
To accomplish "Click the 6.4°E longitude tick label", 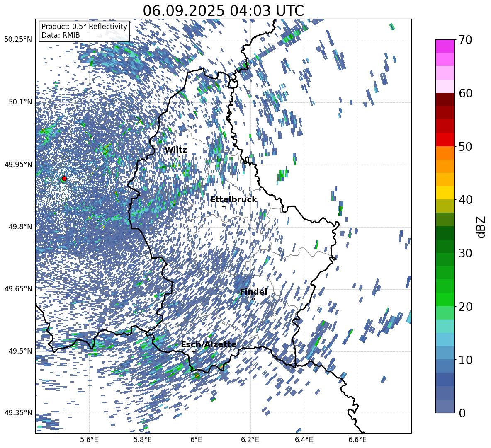I will click(x=304, y=440).
